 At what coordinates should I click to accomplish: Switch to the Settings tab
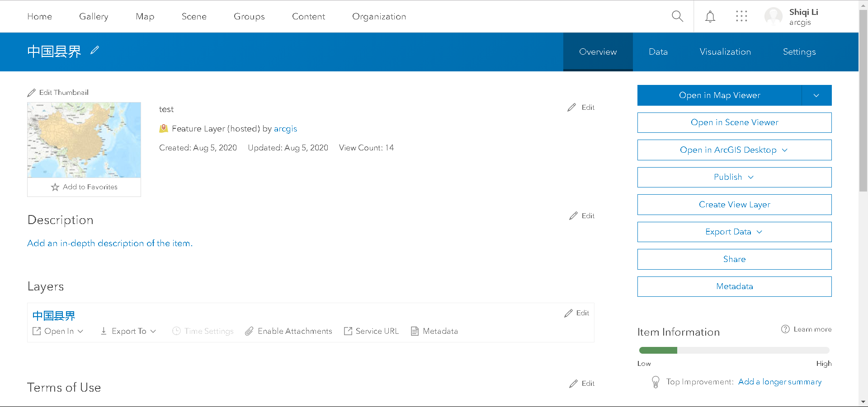coord(799,52)
